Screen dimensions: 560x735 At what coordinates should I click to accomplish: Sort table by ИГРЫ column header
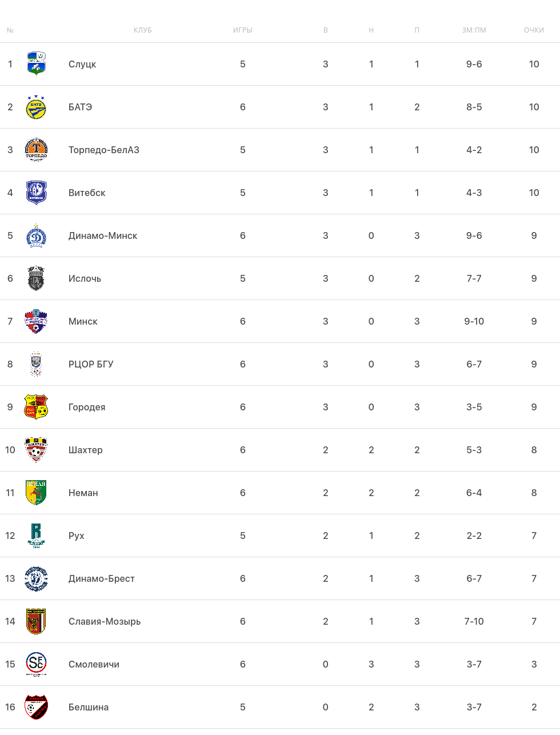click(243, 30)
